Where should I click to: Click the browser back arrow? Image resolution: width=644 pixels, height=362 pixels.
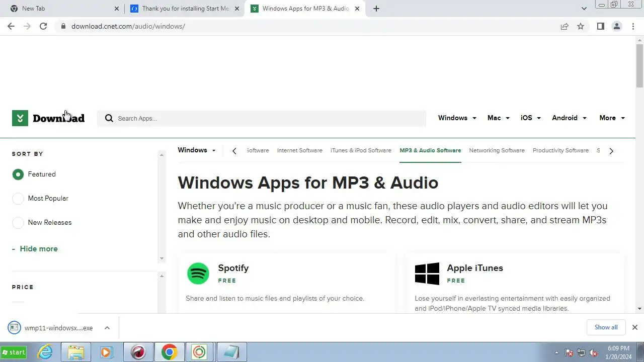pos(11,26)
